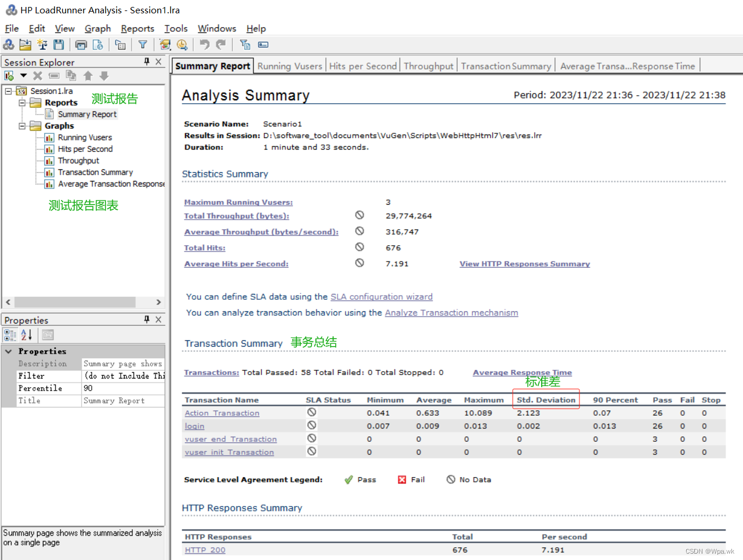Click the blue text box icon at the toolbar end
The width and height of the screenshot is (743, 560).
pos(263,45)
